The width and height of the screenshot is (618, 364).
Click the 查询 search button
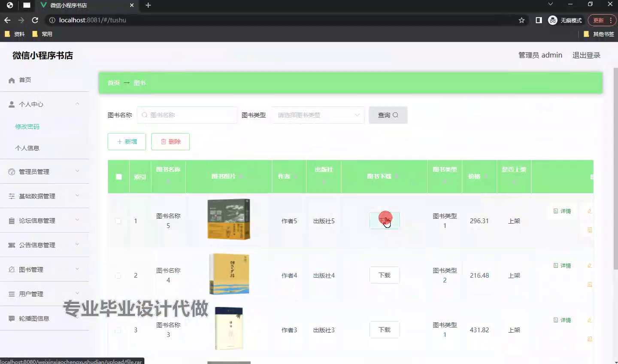388,115
